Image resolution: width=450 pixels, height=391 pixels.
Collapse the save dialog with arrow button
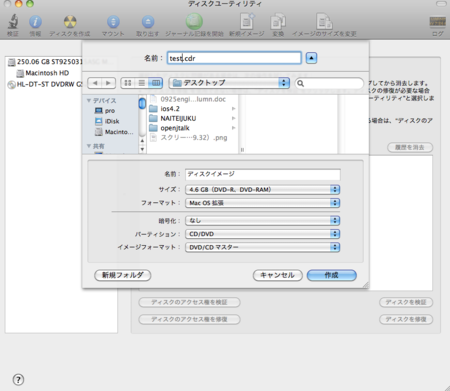(x=311, y=58)
